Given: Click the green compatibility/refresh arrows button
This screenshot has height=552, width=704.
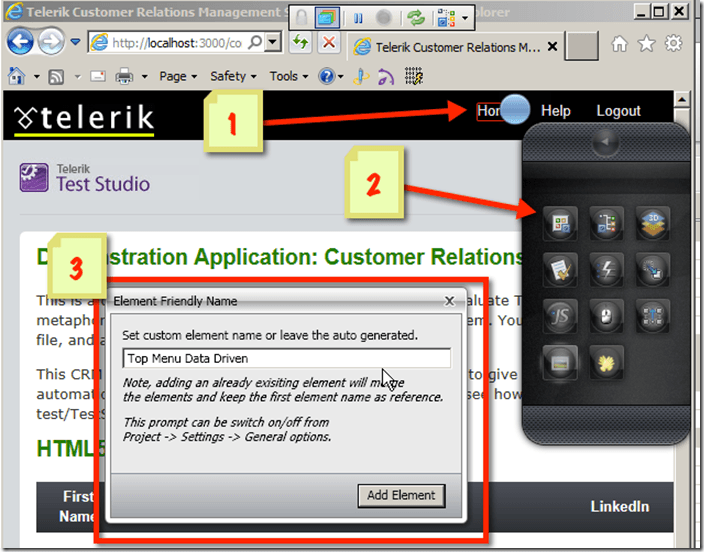Looking at the screenshot, I should 300,43.
